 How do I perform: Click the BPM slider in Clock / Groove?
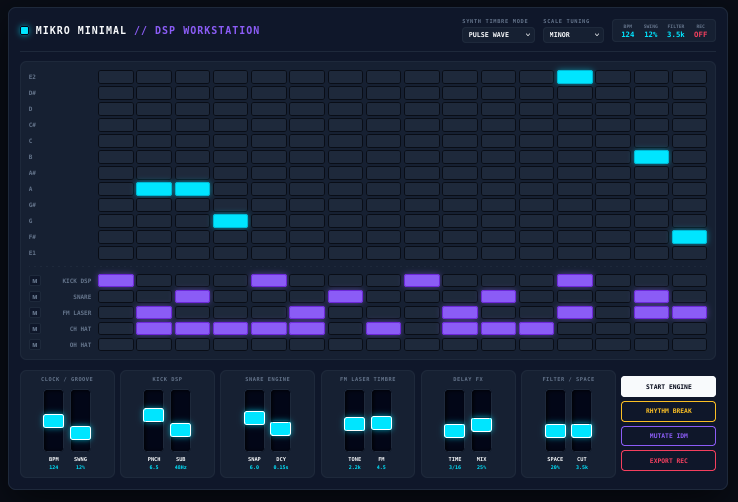[54, 421]
